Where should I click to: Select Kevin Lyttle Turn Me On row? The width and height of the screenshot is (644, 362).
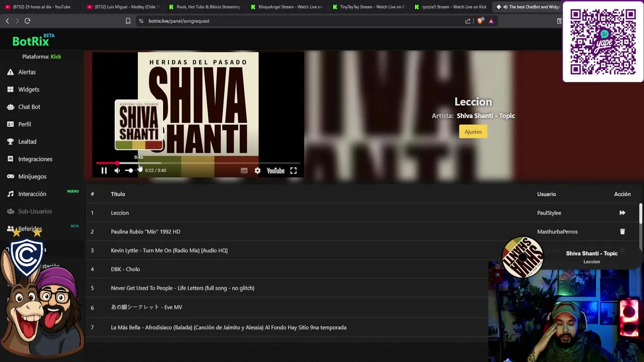click(x=169, y=250)
